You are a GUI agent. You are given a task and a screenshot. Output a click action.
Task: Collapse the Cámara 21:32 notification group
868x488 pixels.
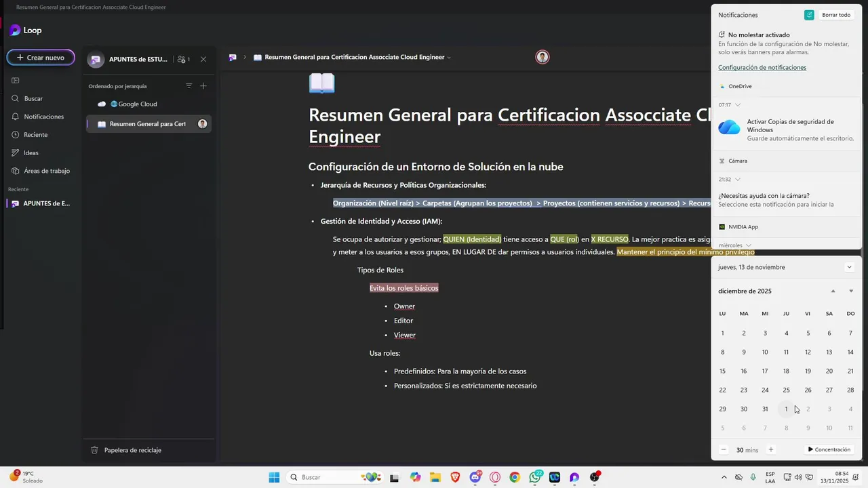pos(737,180)
